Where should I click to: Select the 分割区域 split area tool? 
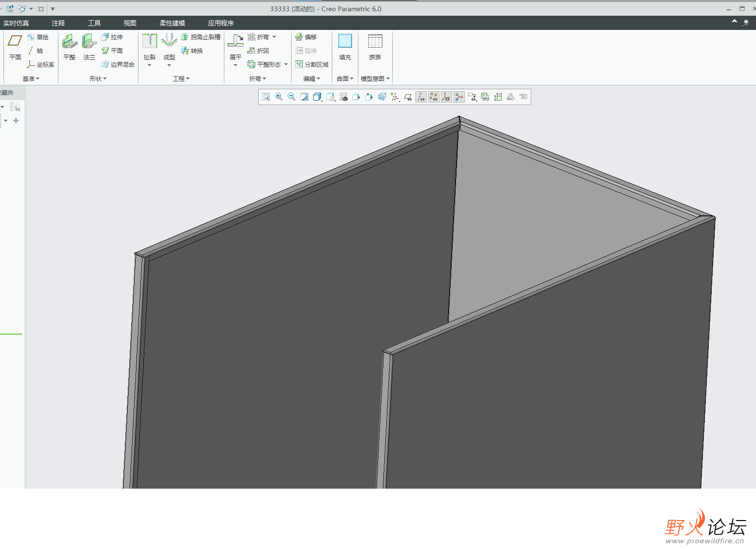pos(312,64)
